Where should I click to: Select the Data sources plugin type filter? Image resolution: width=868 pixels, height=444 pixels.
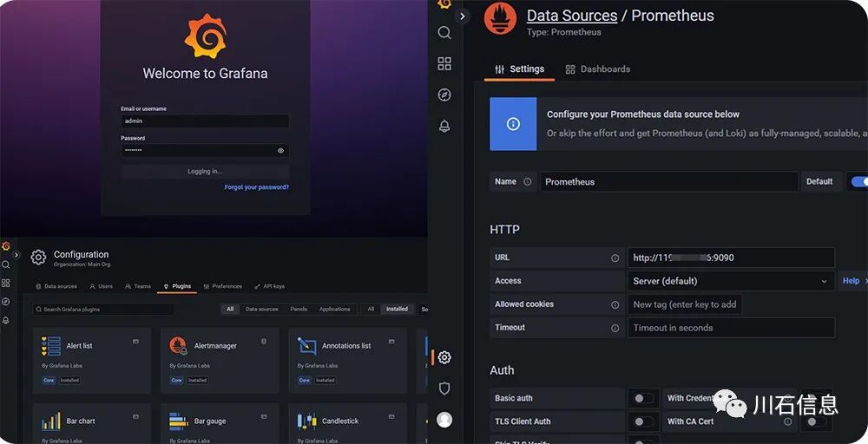[x=262, y=309]
